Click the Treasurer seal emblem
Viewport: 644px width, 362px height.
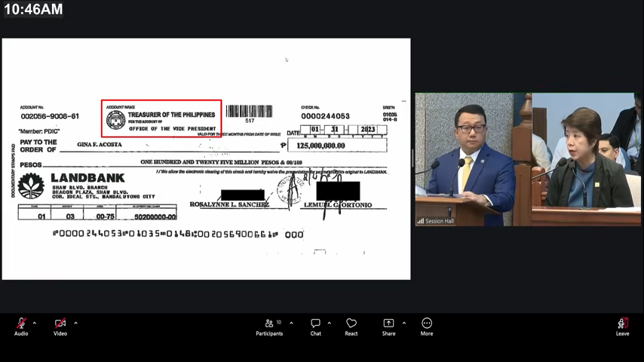[116, 121]
